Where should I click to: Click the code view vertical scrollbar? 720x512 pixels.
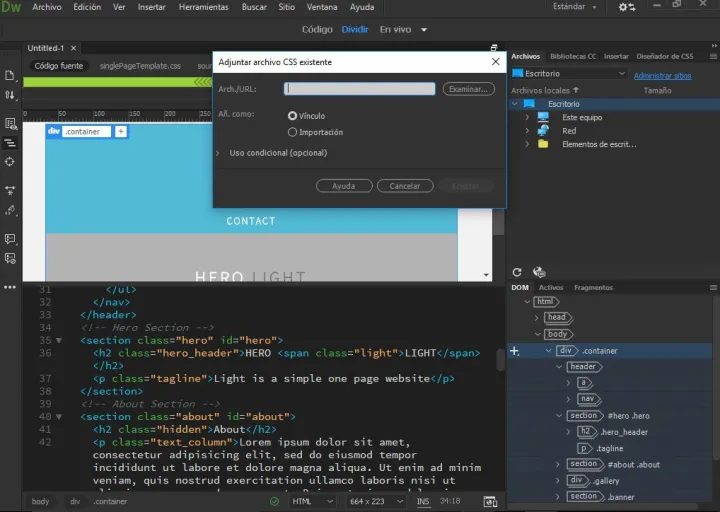(x=500, y=360)
